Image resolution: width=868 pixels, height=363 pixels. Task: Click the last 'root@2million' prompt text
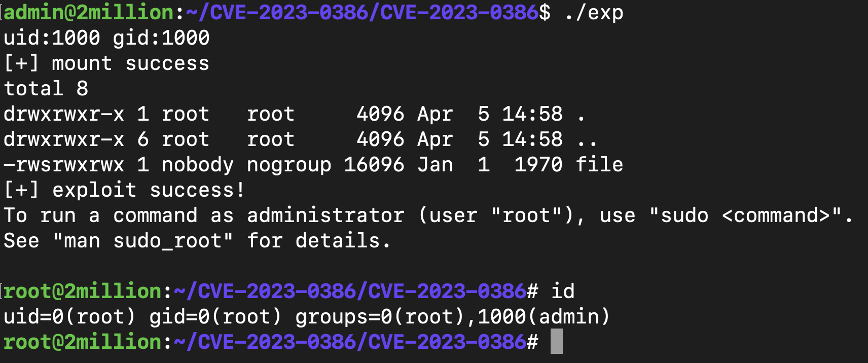pyautogui.click(x=83, y=342)
